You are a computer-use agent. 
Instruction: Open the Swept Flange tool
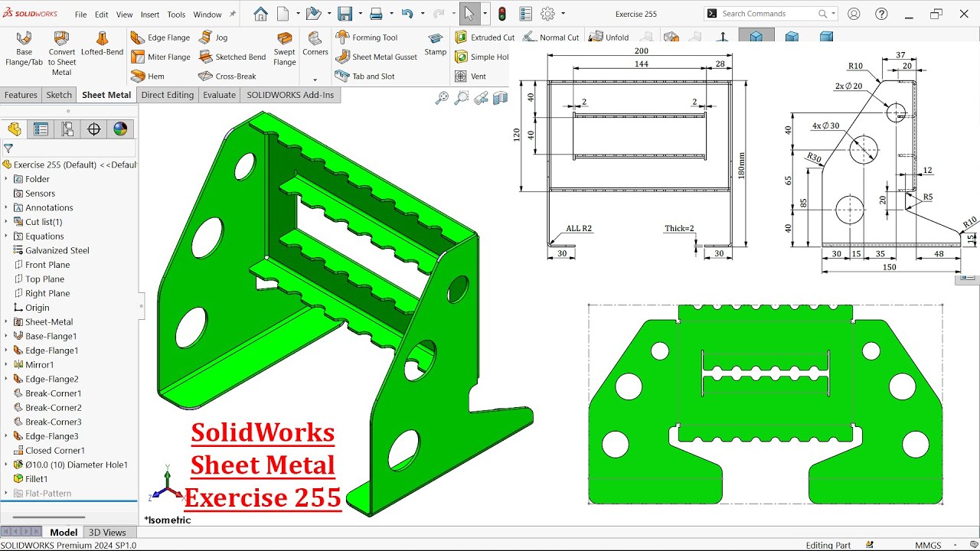pos(284,49)
